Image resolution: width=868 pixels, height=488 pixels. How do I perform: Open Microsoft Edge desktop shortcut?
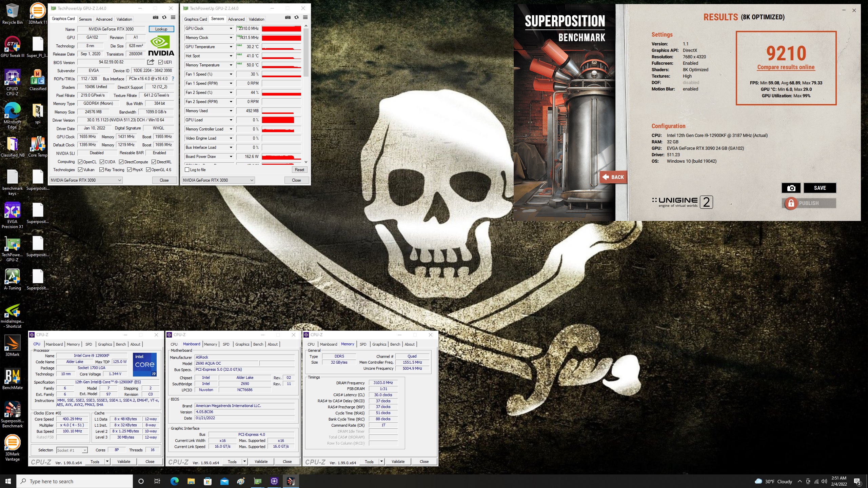[x=12, y=116]
